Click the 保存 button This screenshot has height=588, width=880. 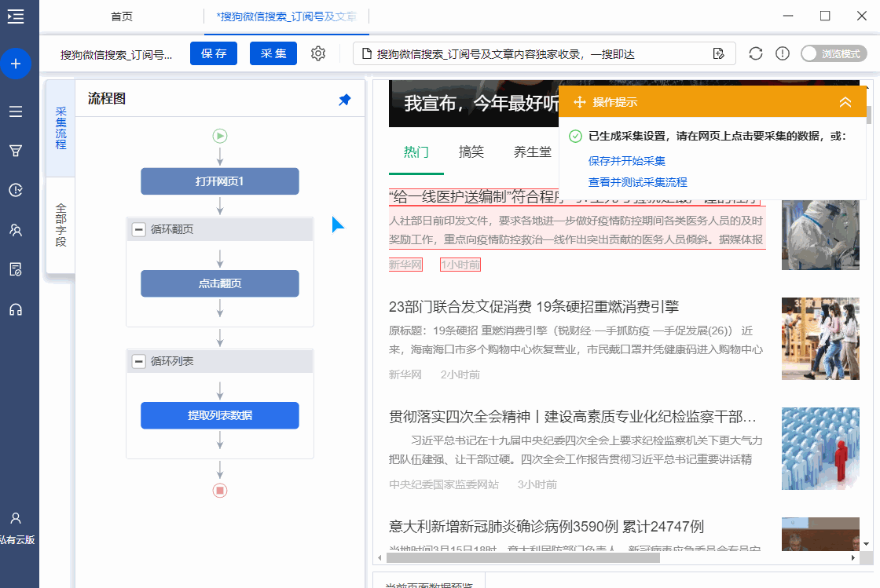click(x=214, y=53)
